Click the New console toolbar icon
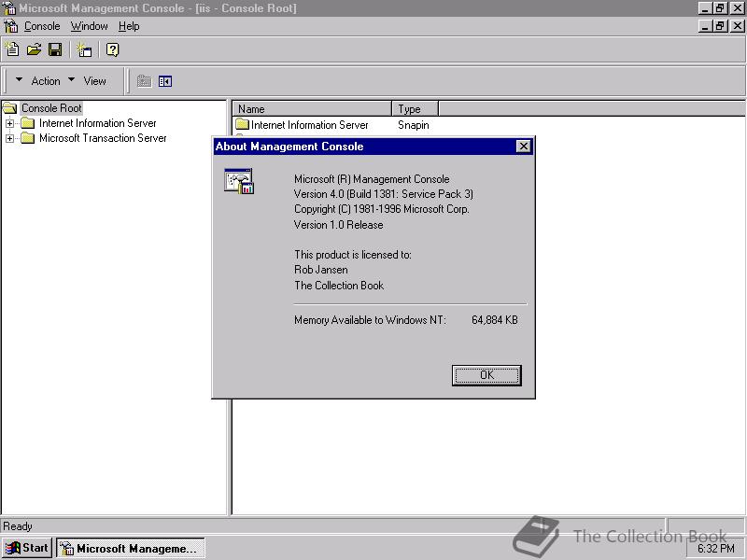The image size is (747, 560). 12,49
